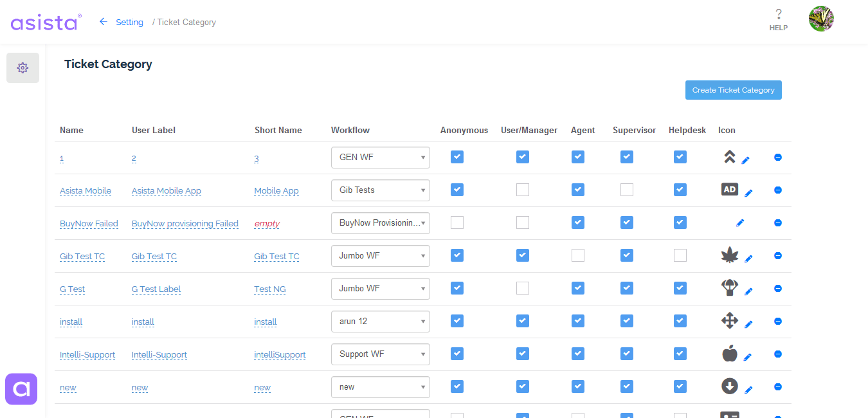Click the leaf icon for Gib Test TC
This screenshot has height=418, width=868.
coord(730,255)
